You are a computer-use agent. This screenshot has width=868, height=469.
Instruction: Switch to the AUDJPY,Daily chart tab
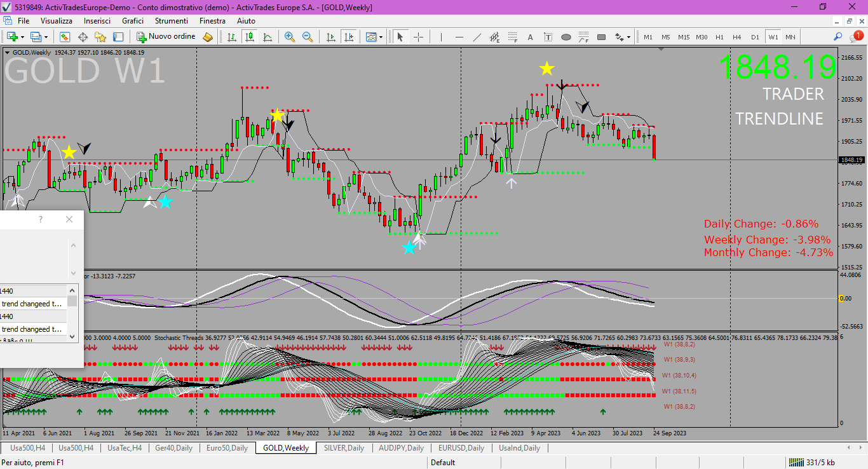pos(400,448)
